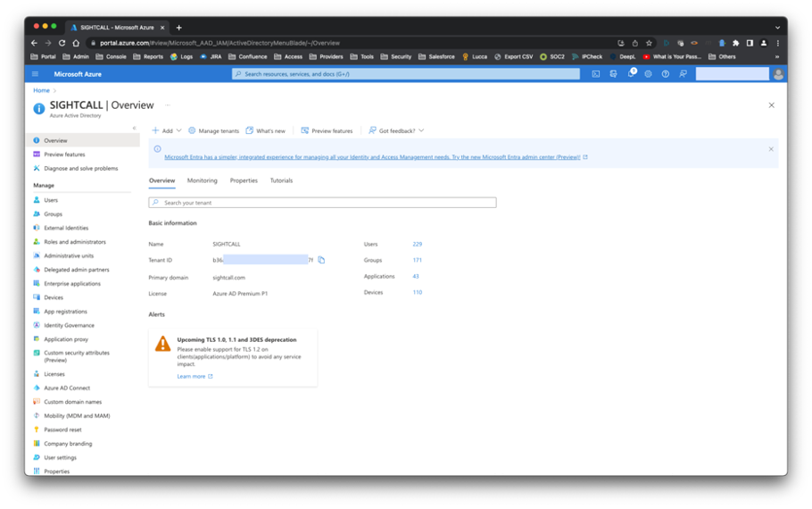812x509 pixels.
Task: Click the browser address bar
Action: (352, 43)
